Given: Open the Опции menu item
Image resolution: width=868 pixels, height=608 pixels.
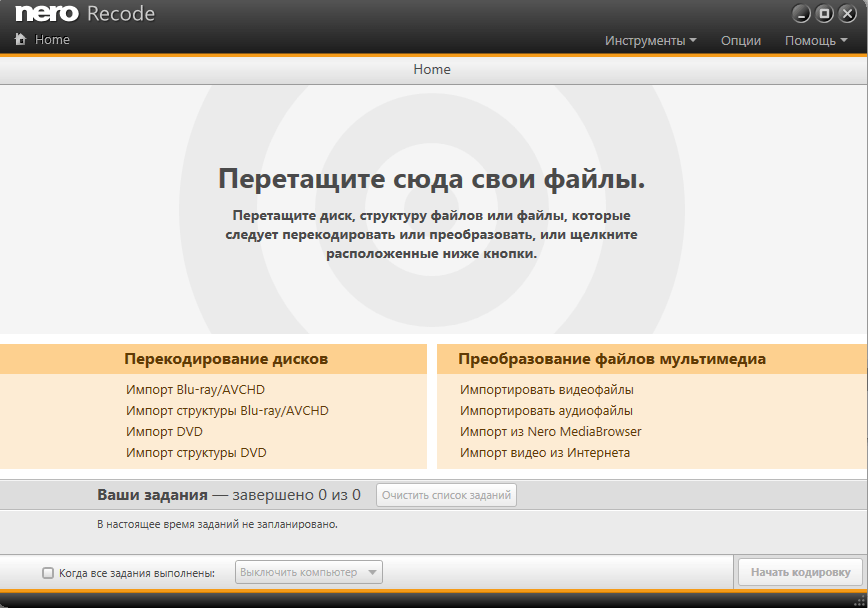Looking at the screenshot, I should pos(741,41).
